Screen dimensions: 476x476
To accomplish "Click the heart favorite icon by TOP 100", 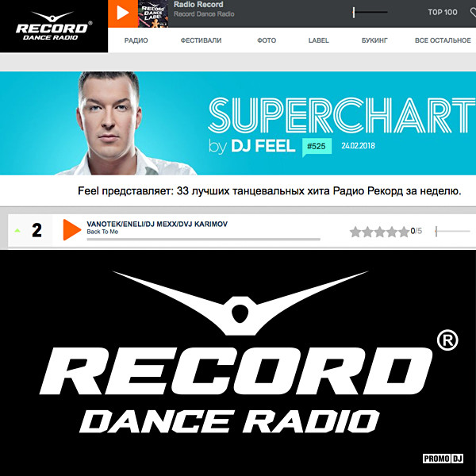I will 473,12.
